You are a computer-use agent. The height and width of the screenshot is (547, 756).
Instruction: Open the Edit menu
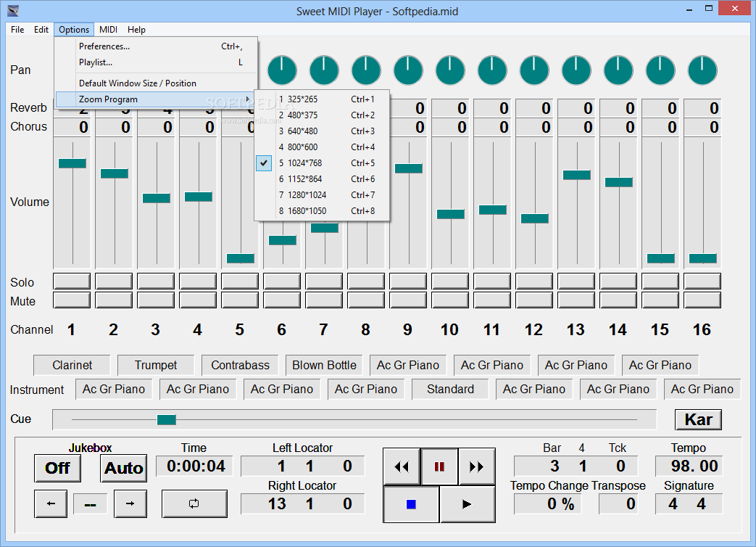41,30
